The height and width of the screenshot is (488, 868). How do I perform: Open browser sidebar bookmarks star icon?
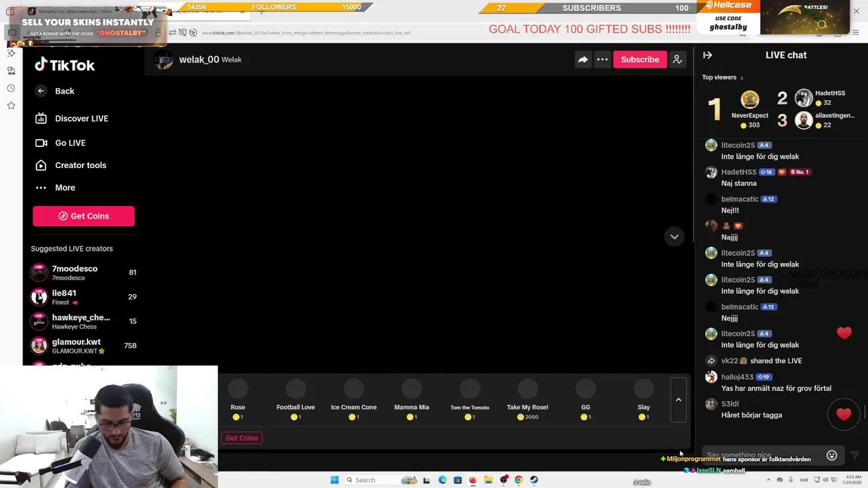coord(11,106)
